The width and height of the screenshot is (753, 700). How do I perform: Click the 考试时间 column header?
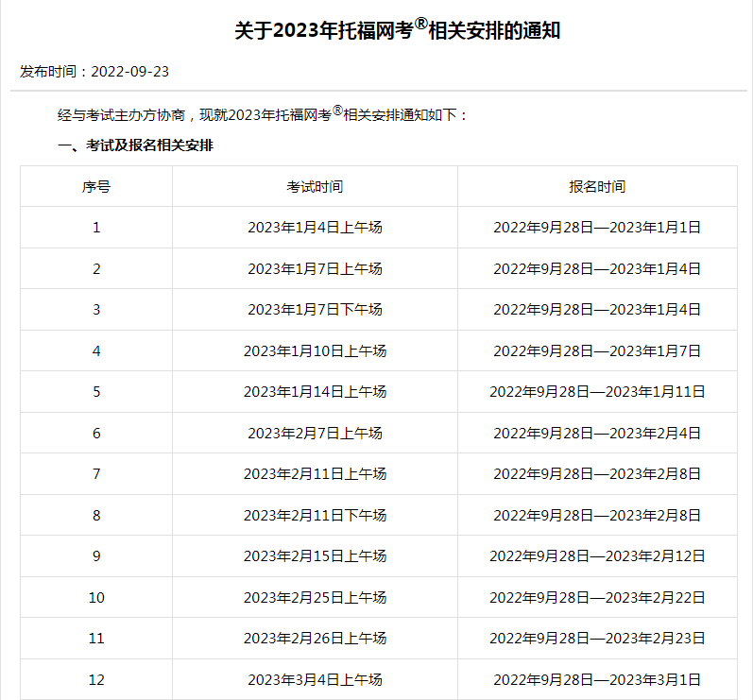click(315, 187)
